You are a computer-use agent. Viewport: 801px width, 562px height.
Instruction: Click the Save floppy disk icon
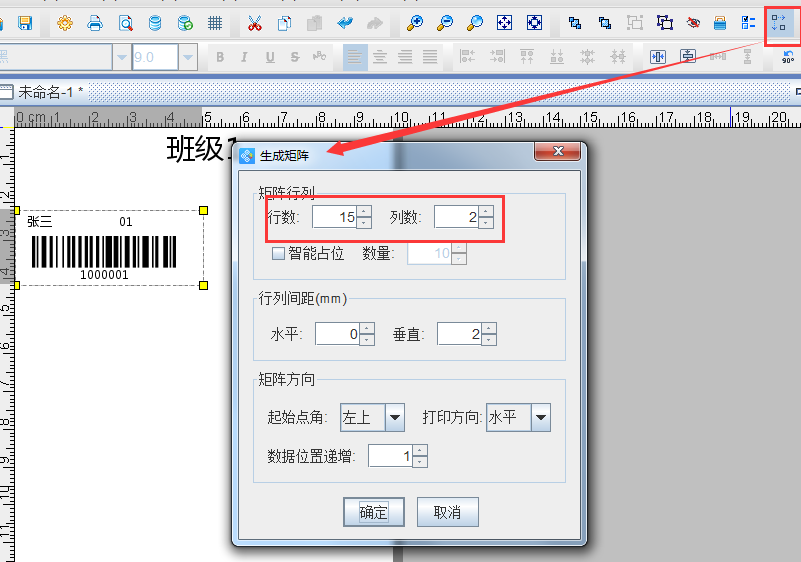25,23
